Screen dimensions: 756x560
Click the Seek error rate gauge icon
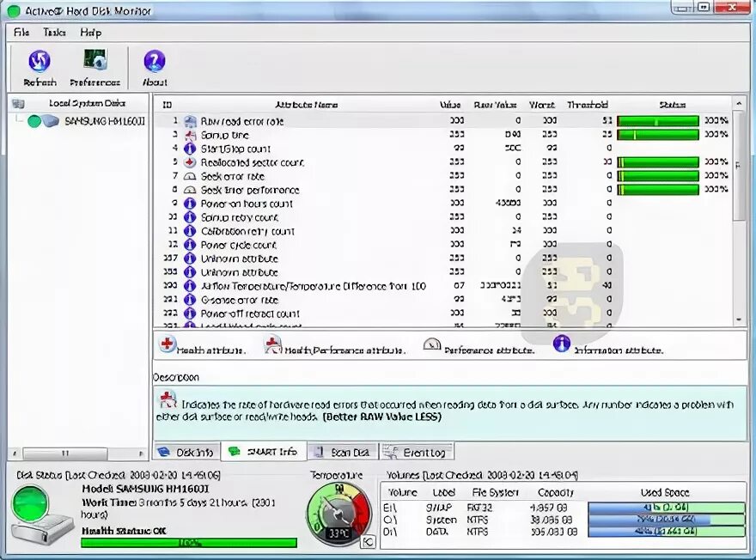pyautogui.click(x=191, y=176)
